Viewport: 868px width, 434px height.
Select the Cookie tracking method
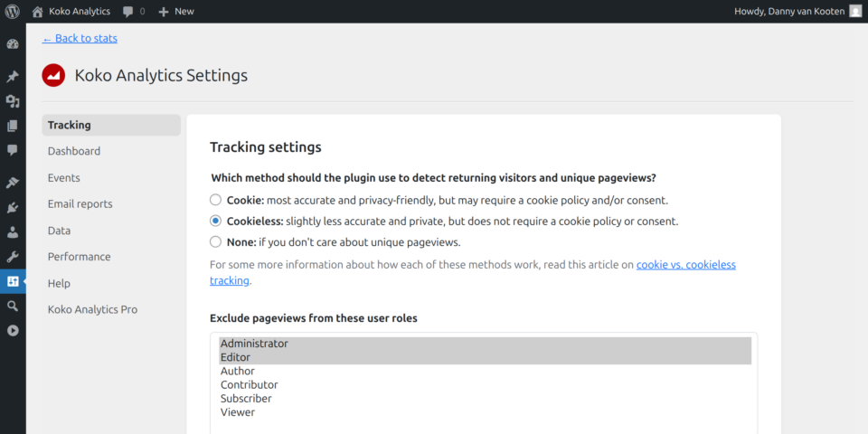pos(215,200)
